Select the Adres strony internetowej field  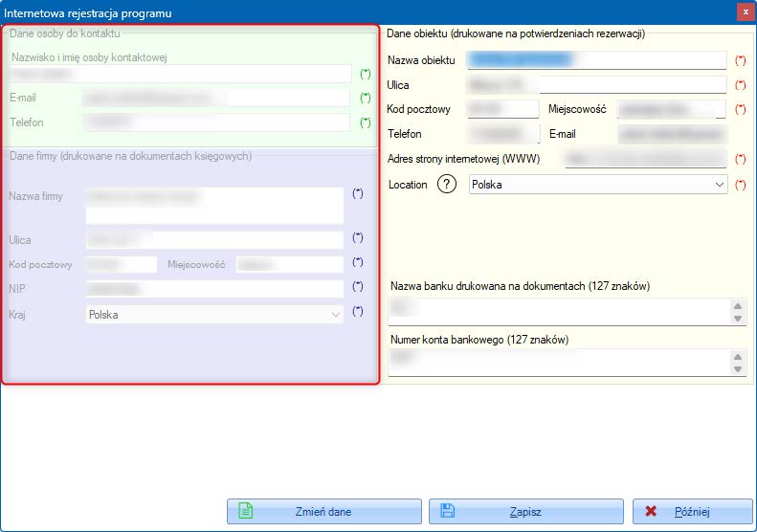[646, 159]
